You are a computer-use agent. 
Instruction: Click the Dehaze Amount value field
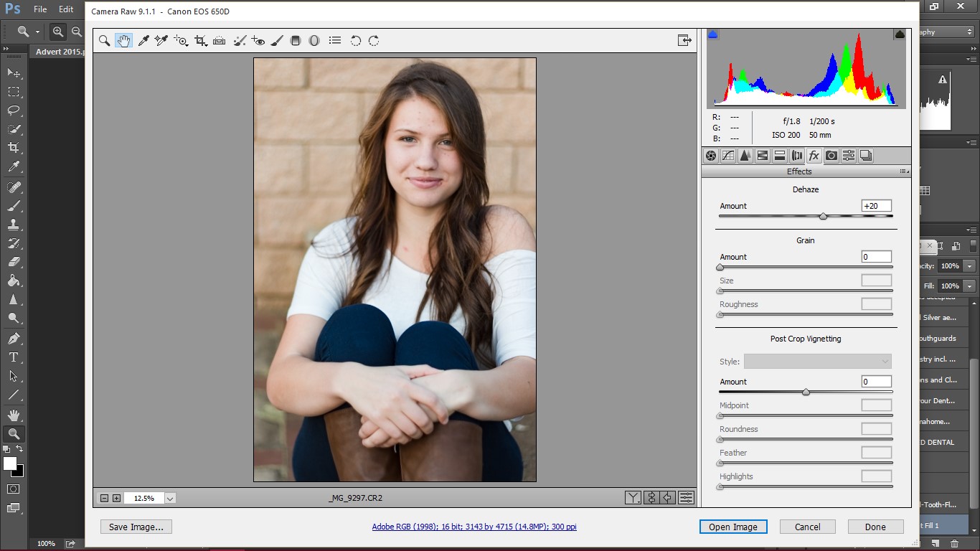877,206
